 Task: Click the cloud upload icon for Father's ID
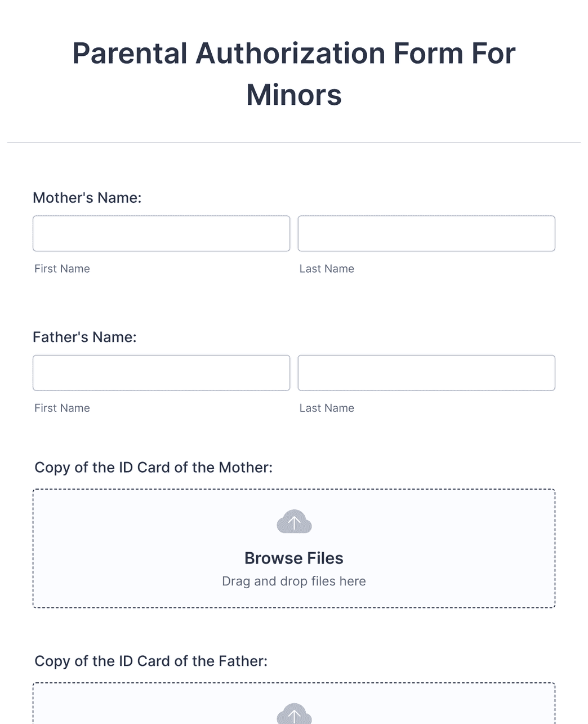[x=294, y=714]
